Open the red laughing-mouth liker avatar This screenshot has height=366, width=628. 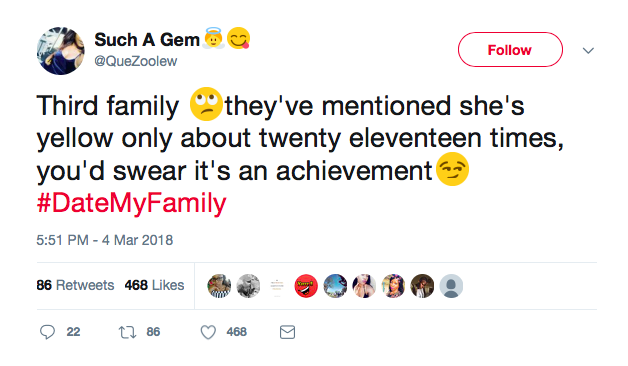tap(306, 286)
